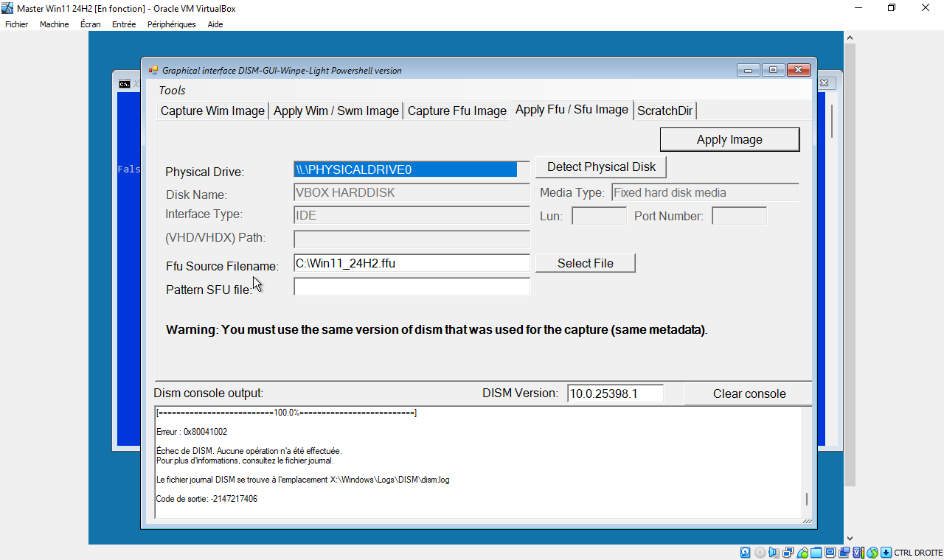Click the (VHD/VHDX) Path field
The width and height of the screenshot is (944, 560).
tap(412, 239)
